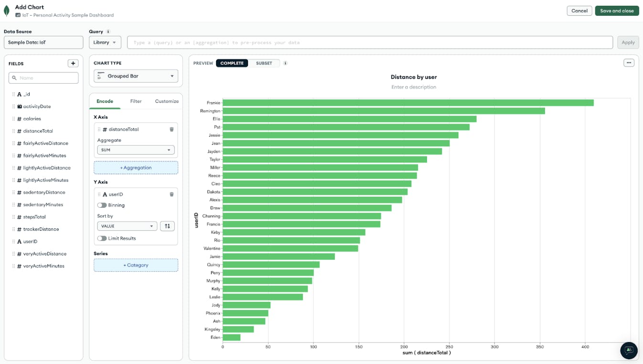Open the Data Source selector
The image size is (643, 364).
[43, 43]
